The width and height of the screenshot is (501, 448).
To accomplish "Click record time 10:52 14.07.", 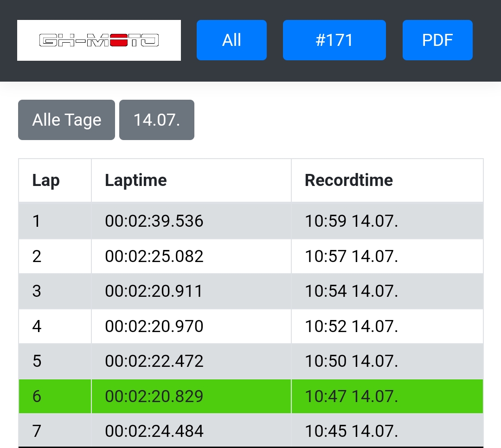I will click(351, 326).
